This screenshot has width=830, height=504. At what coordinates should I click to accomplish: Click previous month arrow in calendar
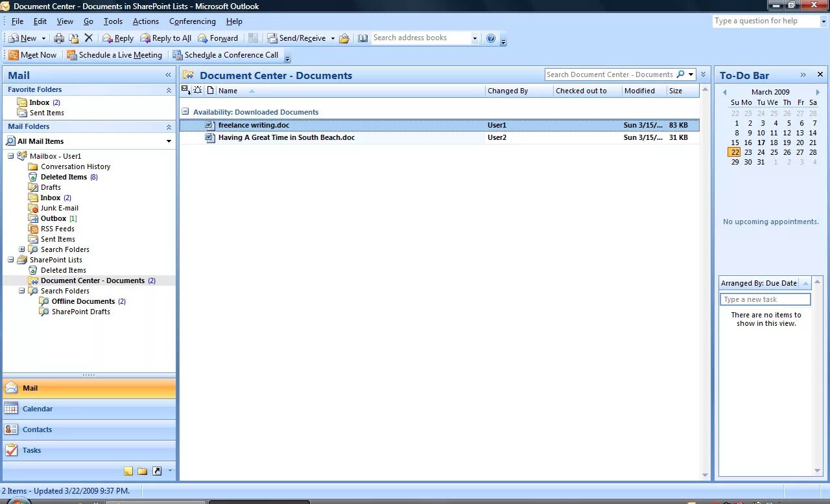724,92
